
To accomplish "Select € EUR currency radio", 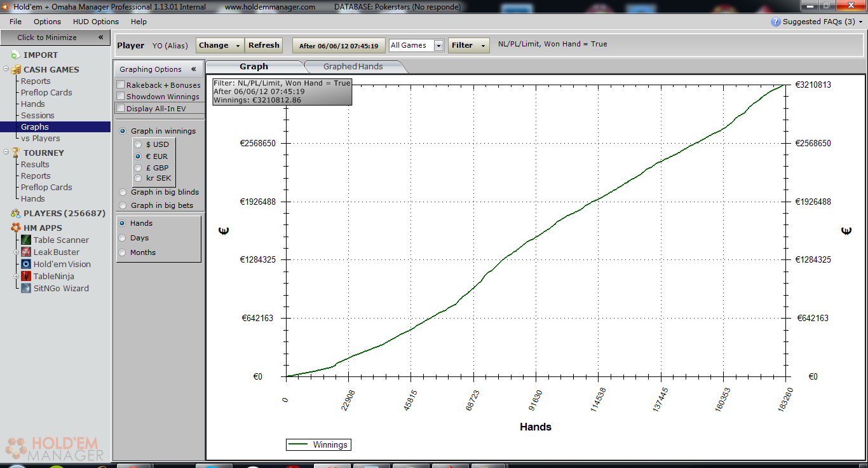I will tap(138, 156).
